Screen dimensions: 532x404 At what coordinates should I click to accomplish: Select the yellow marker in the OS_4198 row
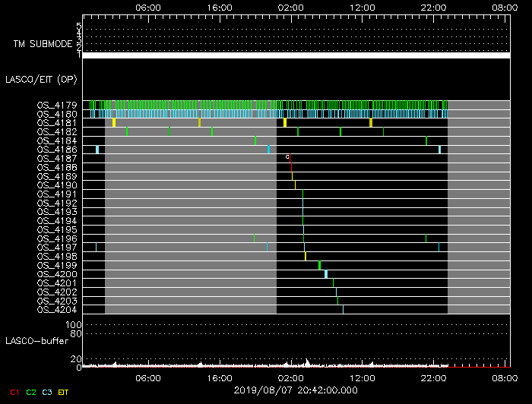click(x=306, y=257)
